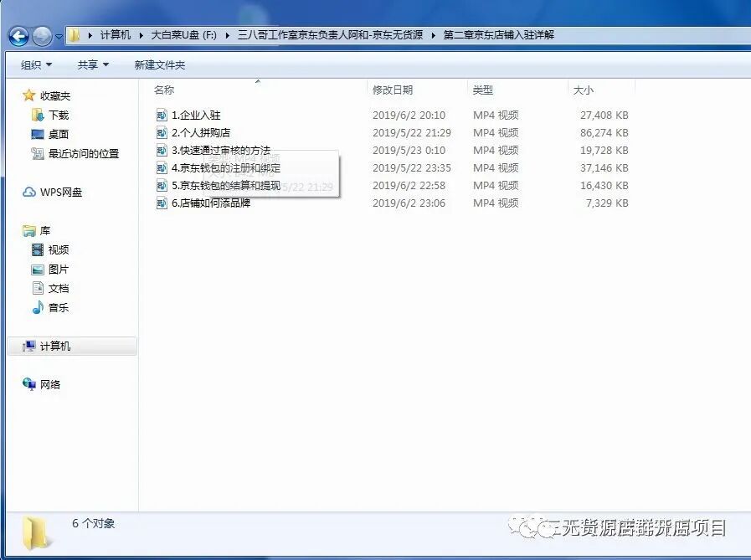Viewport: 751px width, 560px height.
Task: Sort files by 大小 column
Action: [584, 90]
